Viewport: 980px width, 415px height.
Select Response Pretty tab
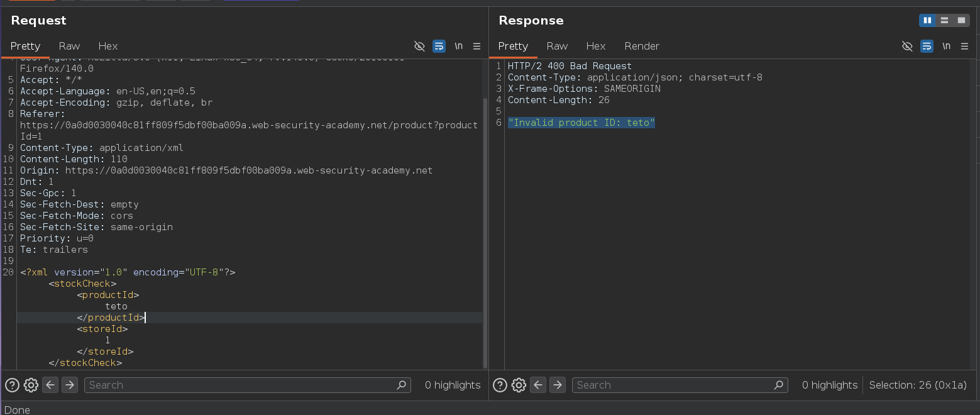(x=513, y=46)
